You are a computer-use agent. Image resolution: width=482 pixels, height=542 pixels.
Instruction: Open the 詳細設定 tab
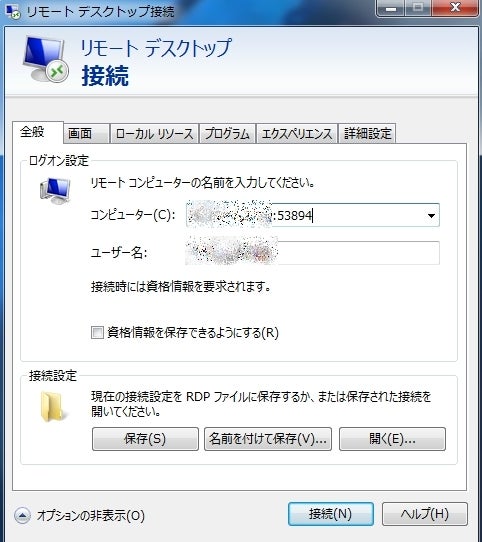click(x=367, y=133)
